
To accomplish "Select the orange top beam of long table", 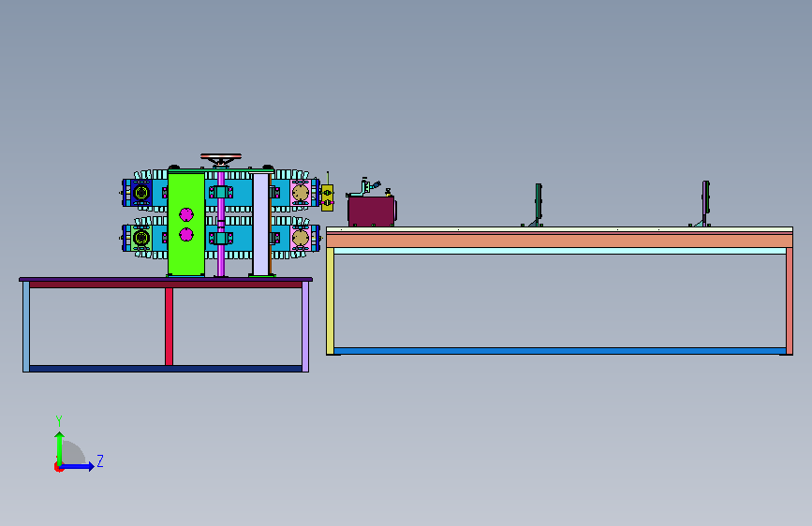I will point(559,241).
